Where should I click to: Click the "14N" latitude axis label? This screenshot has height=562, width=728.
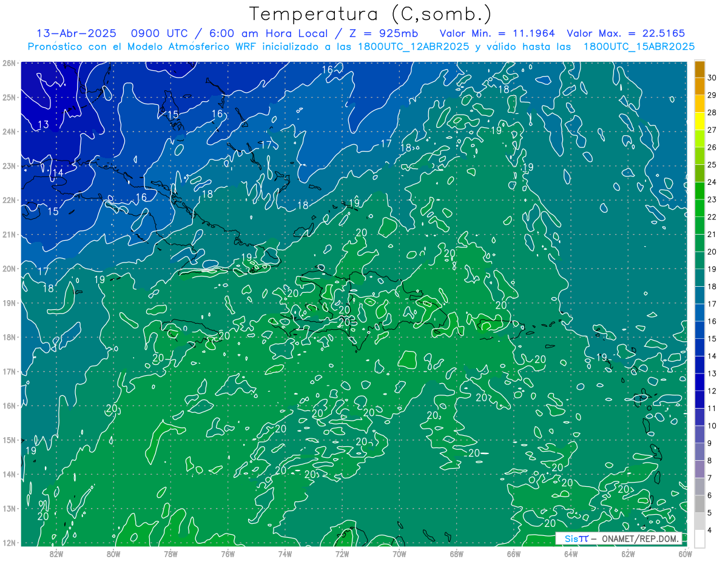8,474
